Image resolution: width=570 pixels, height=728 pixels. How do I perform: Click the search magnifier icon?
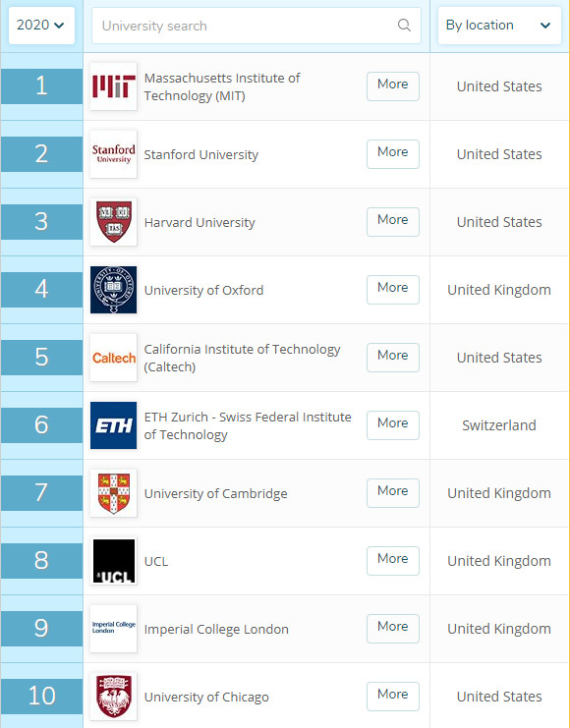(x=404, y=26)
